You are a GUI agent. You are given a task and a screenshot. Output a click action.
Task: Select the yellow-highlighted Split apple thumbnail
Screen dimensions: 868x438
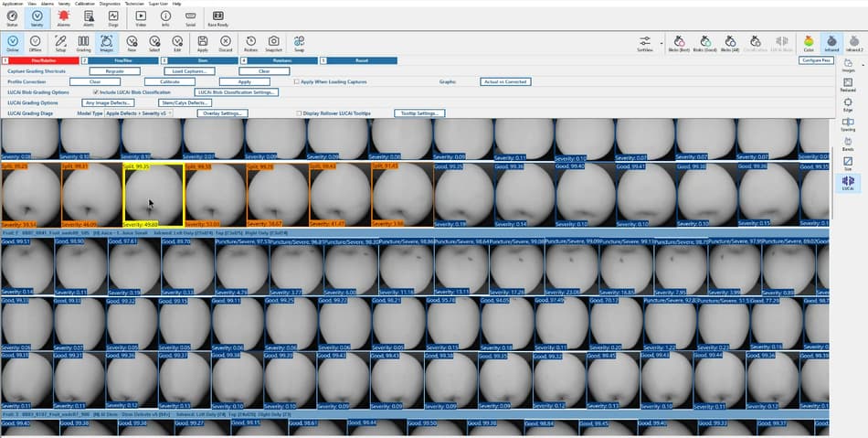[153, 195]
